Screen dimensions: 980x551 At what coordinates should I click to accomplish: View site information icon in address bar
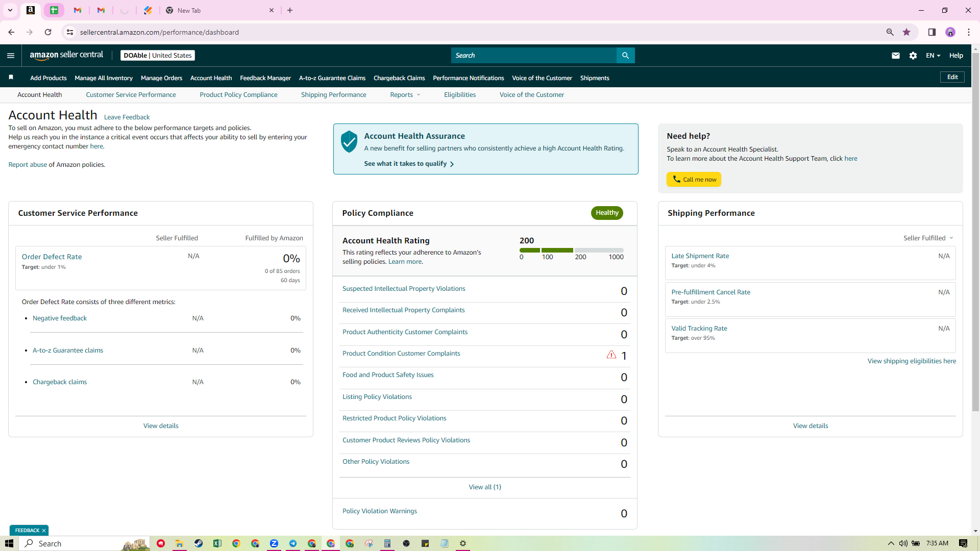70,32
